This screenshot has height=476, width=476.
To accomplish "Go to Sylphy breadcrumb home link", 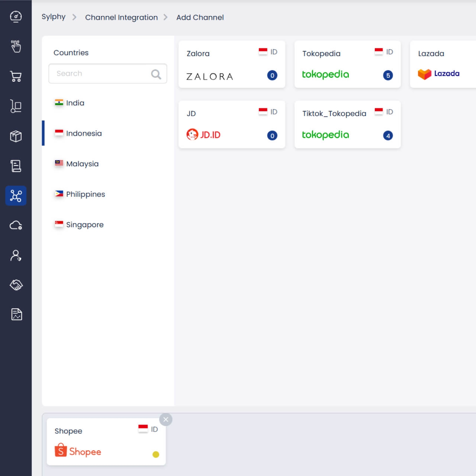I will 54,17.
